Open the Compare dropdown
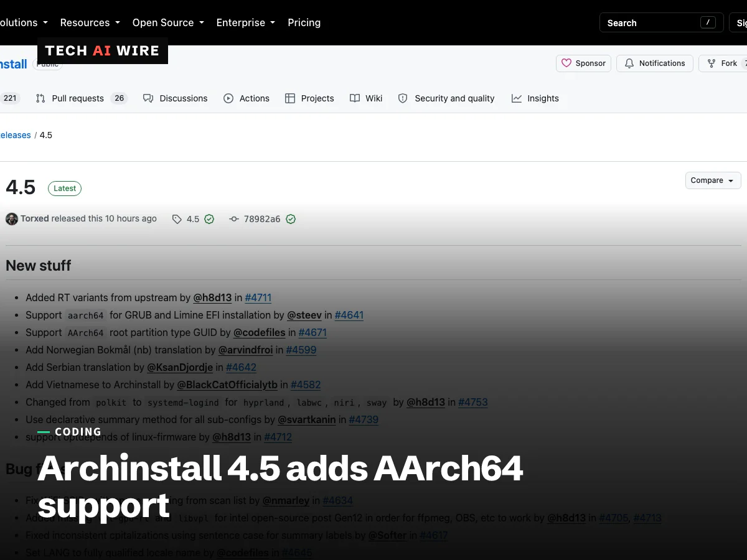The width and height of the screenshot is (747, 560). click(713, 180)
